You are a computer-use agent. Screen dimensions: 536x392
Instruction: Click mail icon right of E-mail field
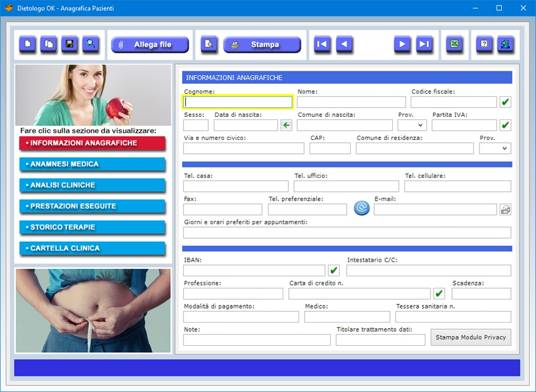click(x=505, y=209)
